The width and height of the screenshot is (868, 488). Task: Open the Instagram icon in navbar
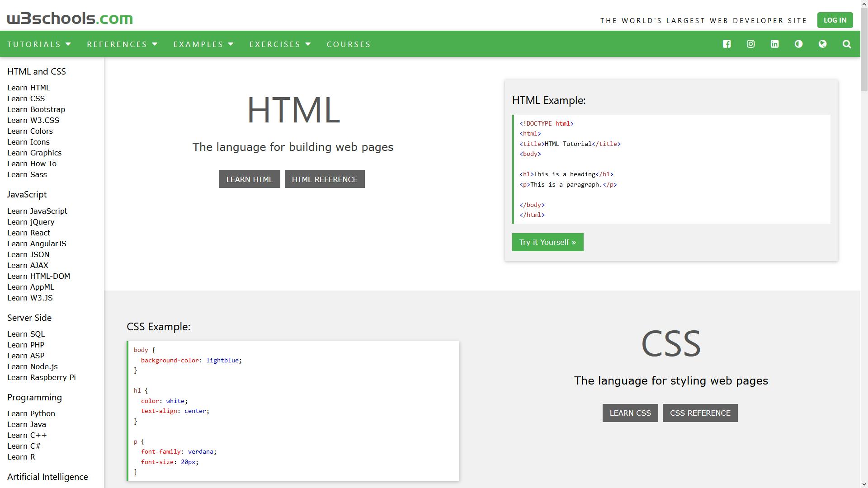coord(750,44)
